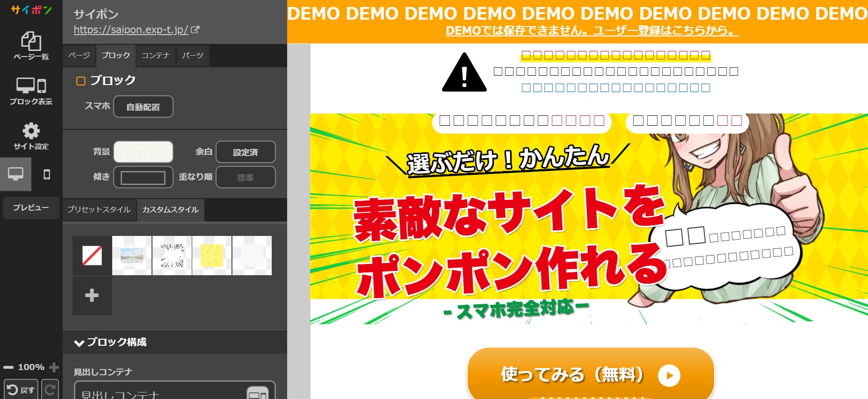Toggle the スマホ 自動配置 setting
The height and width of the screenshot is (399, 868).
click(x=143, y=107)
